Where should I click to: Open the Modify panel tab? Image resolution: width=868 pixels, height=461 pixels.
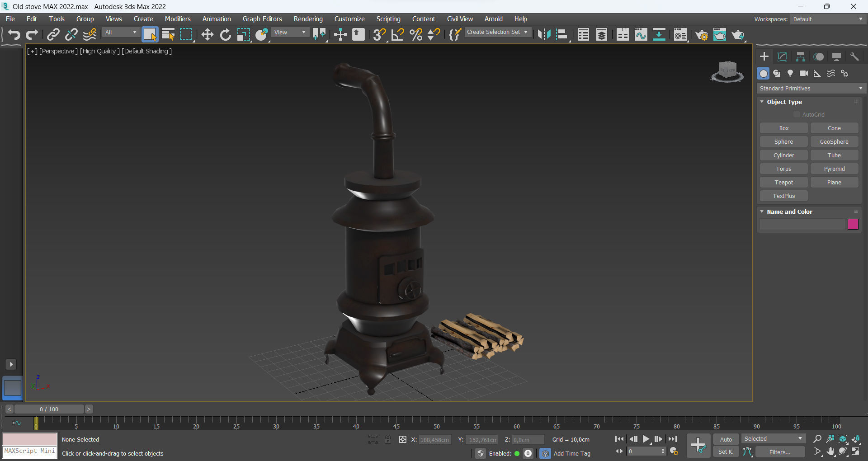782,56
